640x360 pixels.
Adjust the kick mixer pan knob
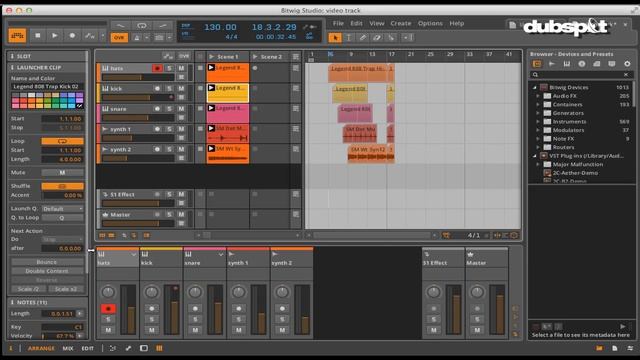coord(151,292)
